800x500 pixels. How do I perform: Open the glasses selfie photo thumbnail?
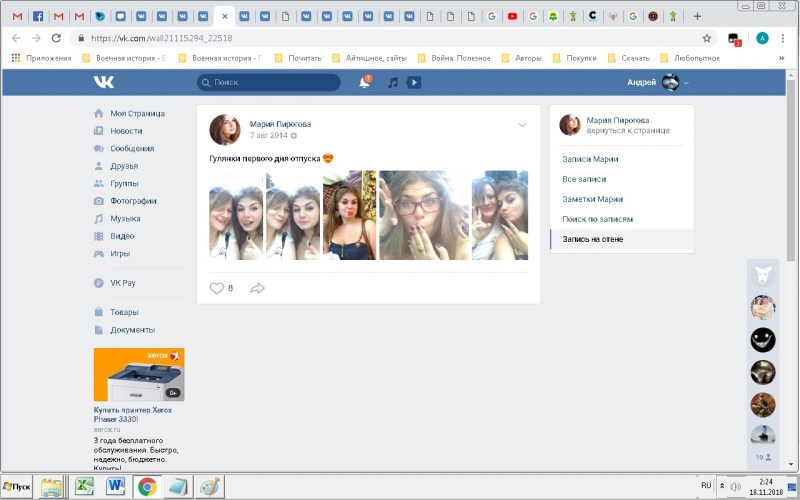(423, 215)
